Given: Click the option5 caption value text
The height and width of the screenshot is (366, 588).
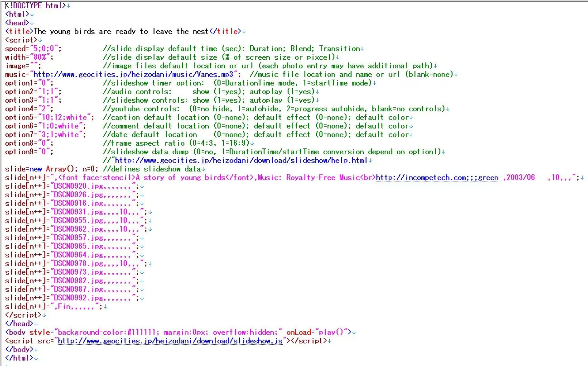Looking at the screenshot, I should (72, 117).
